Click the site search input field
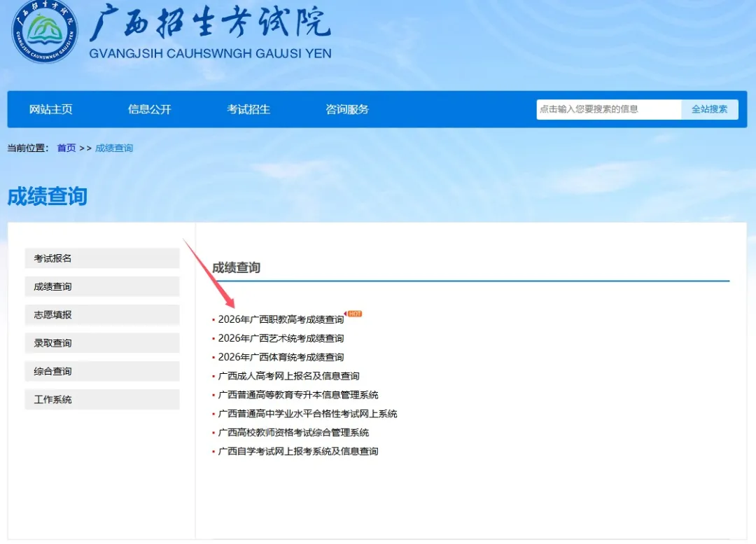This screenshot has height=544, width=756. coord(608,109)
